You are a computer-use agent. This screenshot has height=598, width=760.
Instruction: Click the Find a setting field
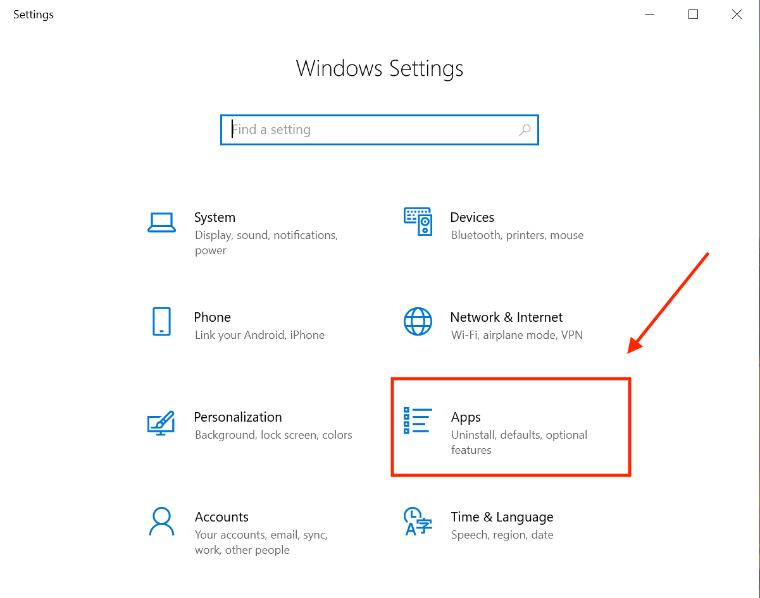coord(380,130)
